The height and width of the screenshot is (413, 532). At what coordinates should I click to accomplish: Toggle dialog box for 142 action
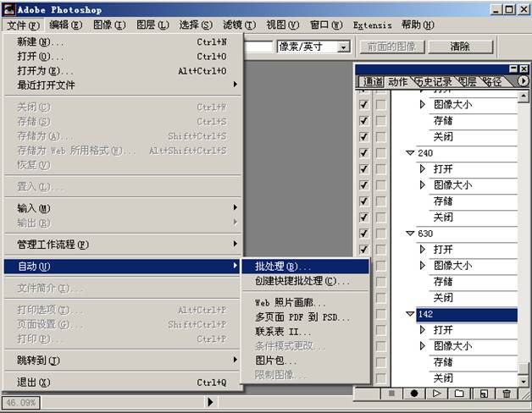(381, 314)
